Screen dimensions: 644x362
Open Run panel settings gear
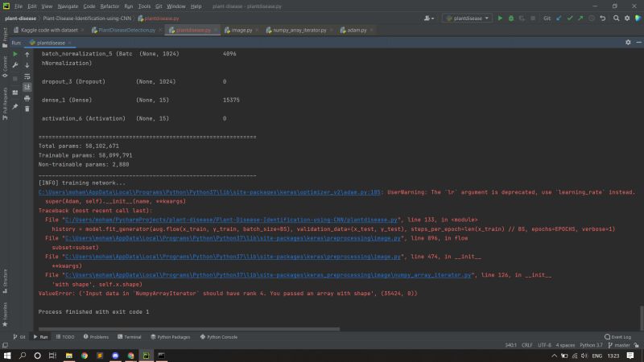(x=628, y=43)
